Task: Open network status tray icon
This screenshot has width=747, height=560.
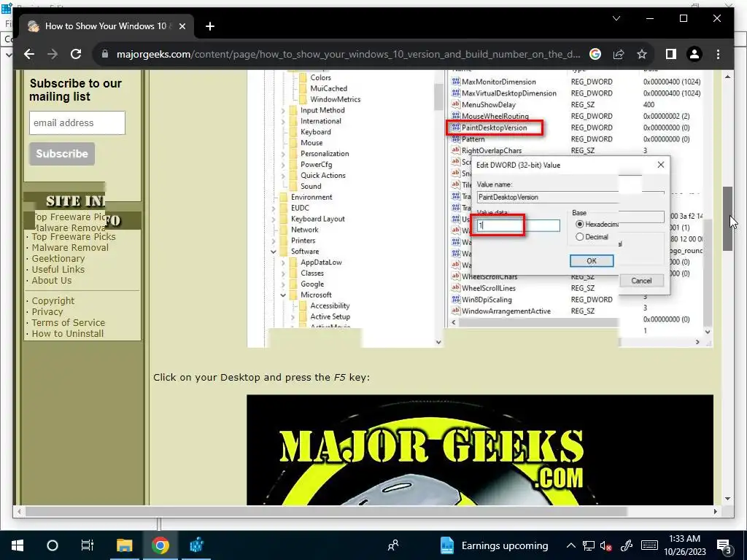Action: tap(589, 545)
